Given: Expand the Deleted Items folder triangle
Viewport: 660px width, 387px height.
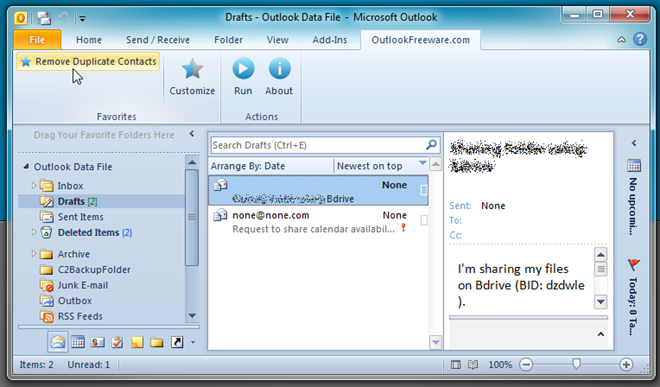Looking at the screenshot, I should [34, 232].
